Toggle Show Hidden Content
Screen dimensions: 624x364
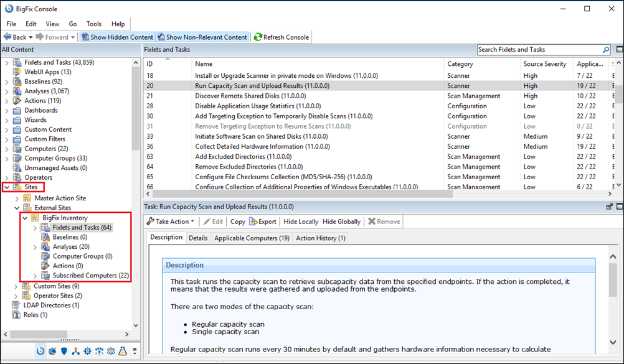[118, 37]
